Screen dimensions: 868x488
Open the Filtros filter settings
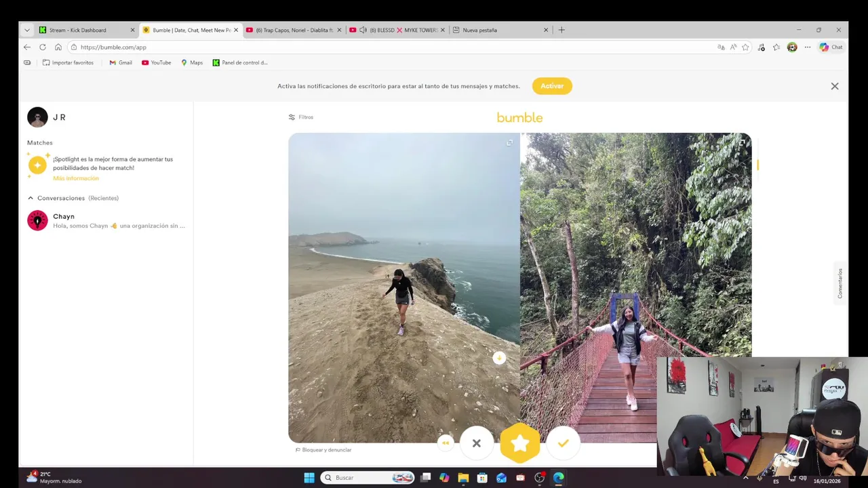pos(301,117)
